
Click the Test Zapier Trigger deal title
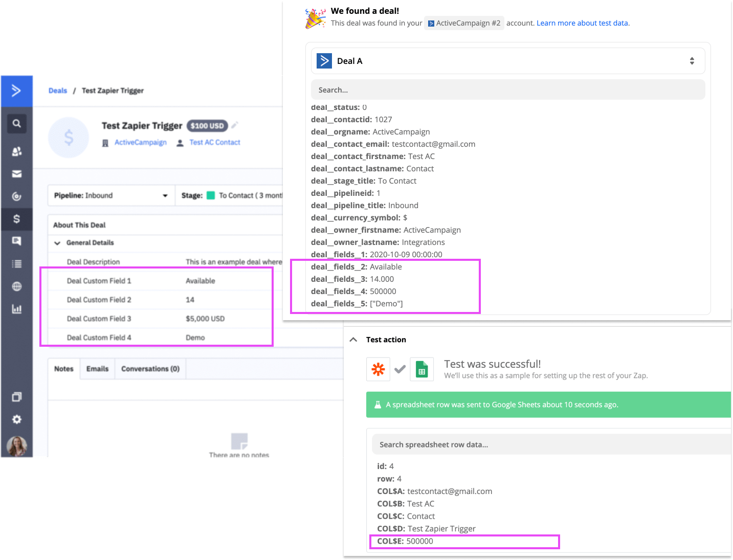pyautogui.click(x=142, y=126)
